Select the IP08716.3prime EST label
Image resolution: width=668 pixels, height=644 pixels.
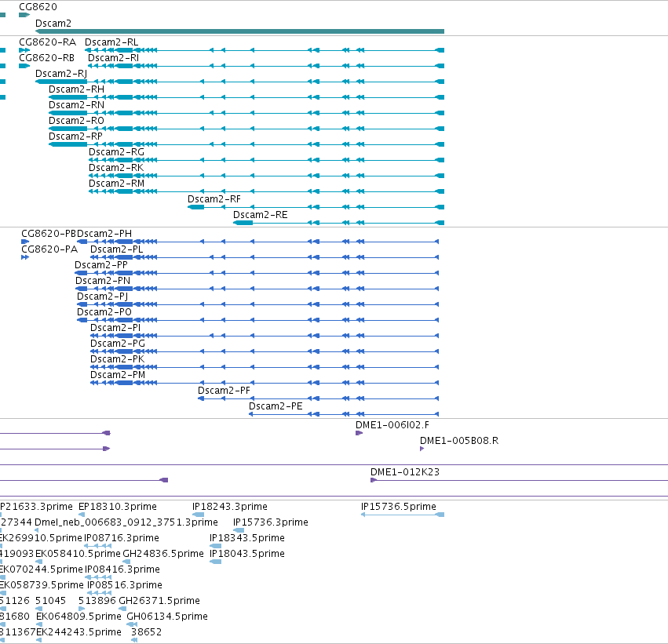tap(122, 538)
